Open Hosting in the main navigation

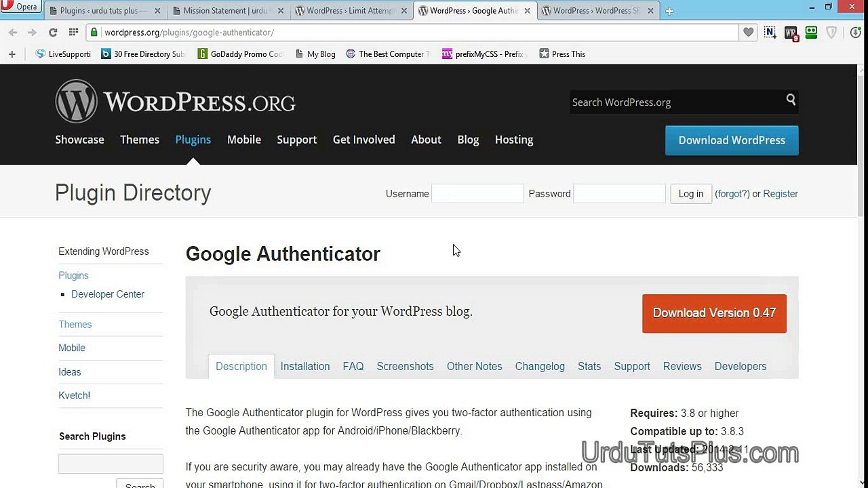coord(514,140)
